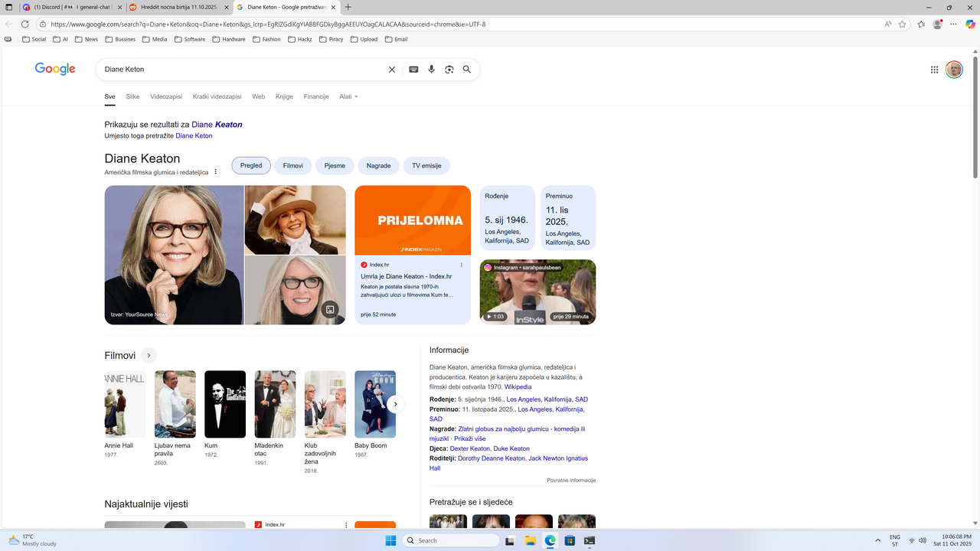Launch Windows Search from the taskbar
Image resolution: width=980 pixels, height=551 pixels.
pos(452,540)
